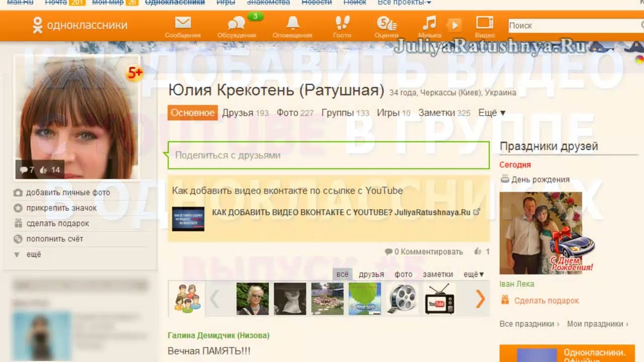The height and width of the screenshot is (362, 644).
Task: Click the right orange arrow in feed filter
Action: click(x=480, y=299)
